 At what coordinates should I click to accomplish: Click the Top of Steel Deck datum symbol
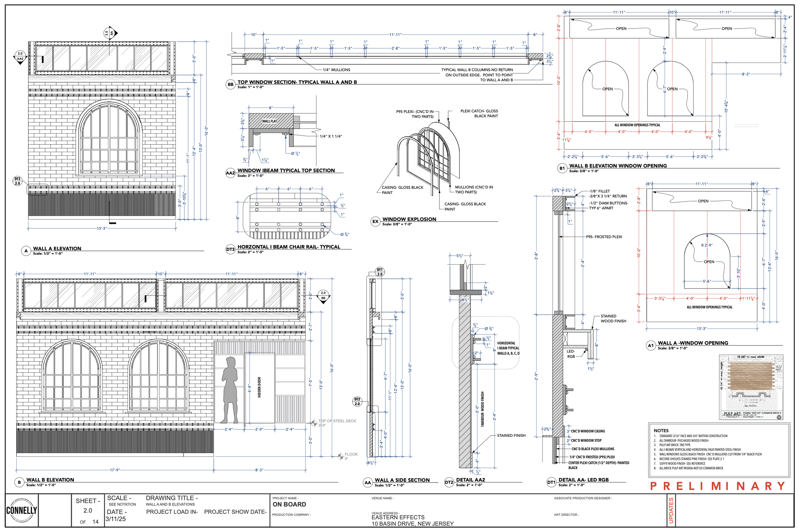(314, 423)
